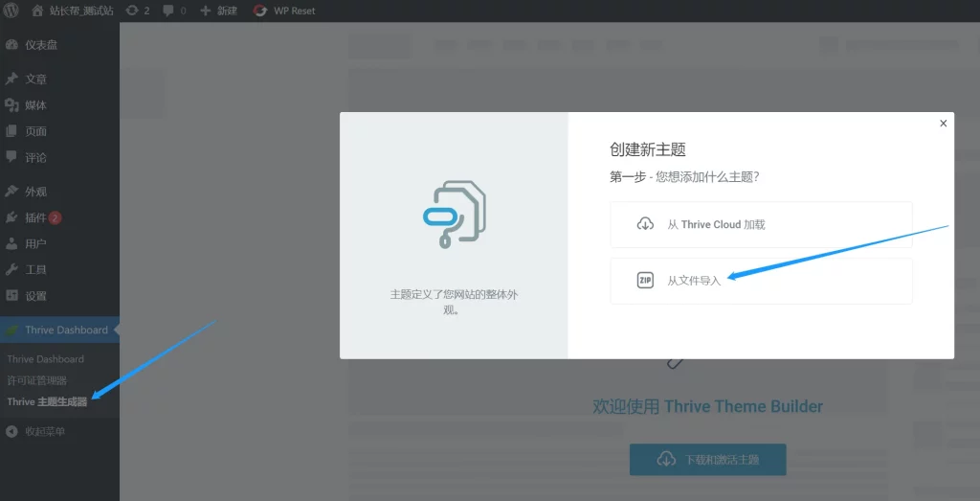980x501 pixels.
Task: Choose 从文件导入 ZIP import option
Action: (x=761, y=281)
